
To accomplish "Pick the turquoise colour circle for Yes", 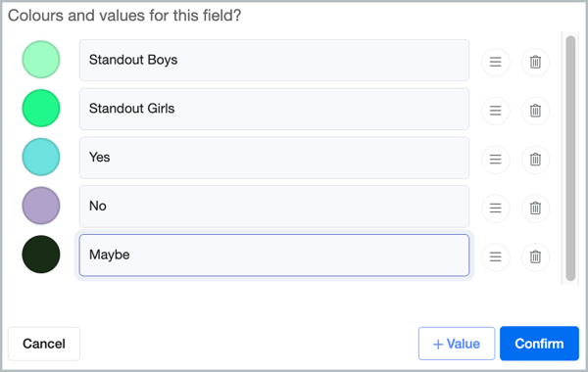I will (x=41, y=157).
